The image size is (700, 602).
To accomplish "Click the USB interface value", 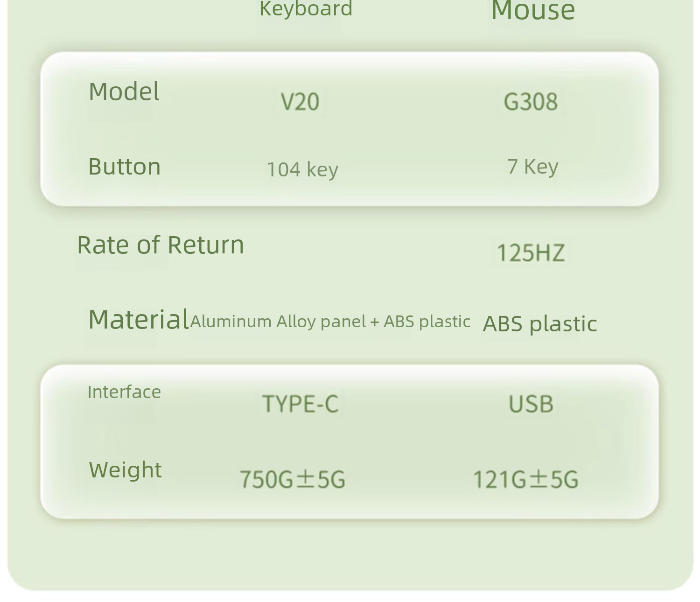I will point(531,404).
